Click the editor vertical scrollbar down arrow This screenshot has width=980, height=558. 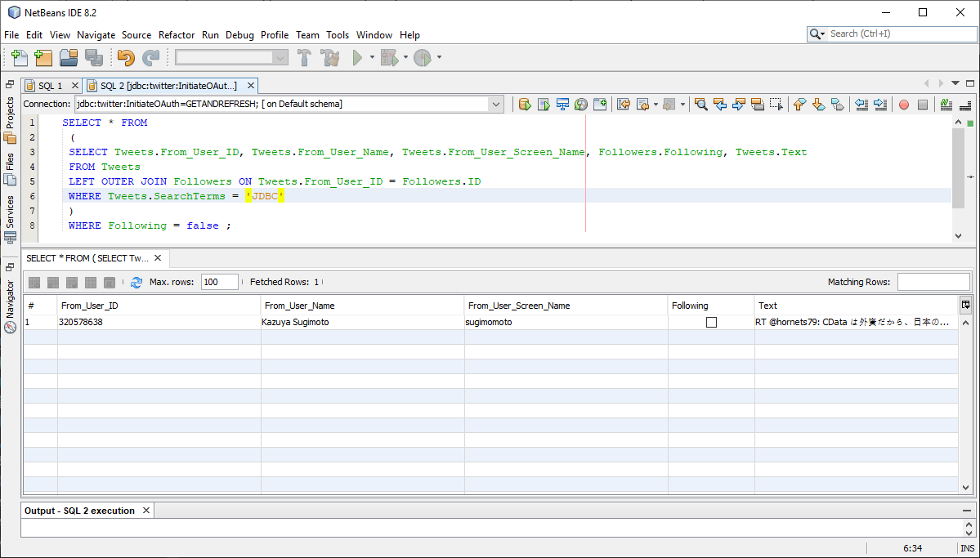(x=959, y=235)
